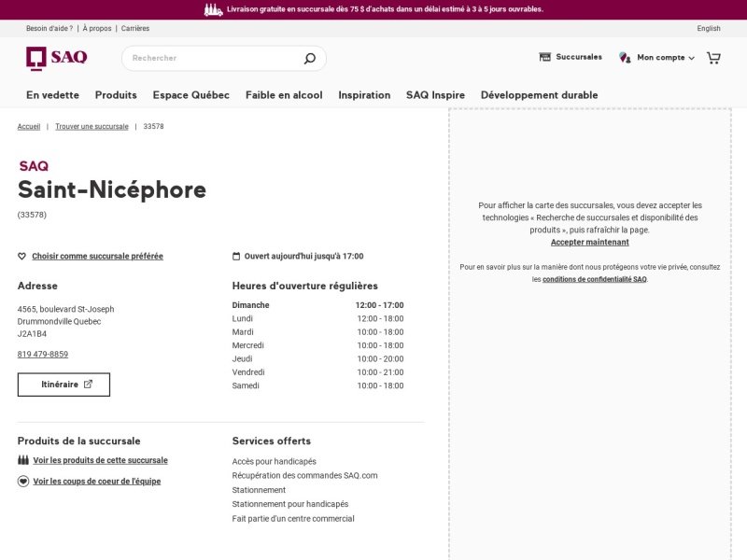Open the shopping cart

click(713, 58)
